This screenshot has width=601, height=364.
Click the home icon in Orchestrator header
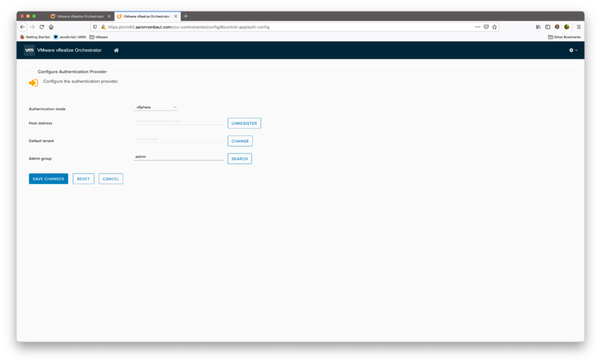pyautogui.click(x=116, y=50)
